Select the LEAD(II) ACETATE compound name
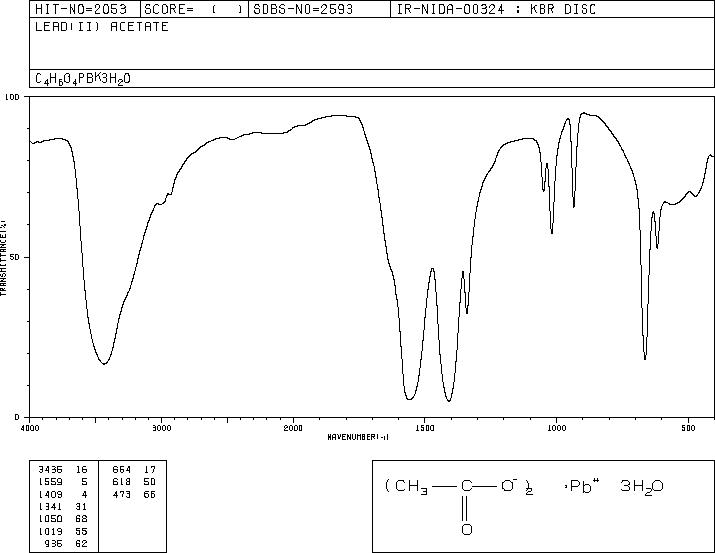 click(102, 26)
